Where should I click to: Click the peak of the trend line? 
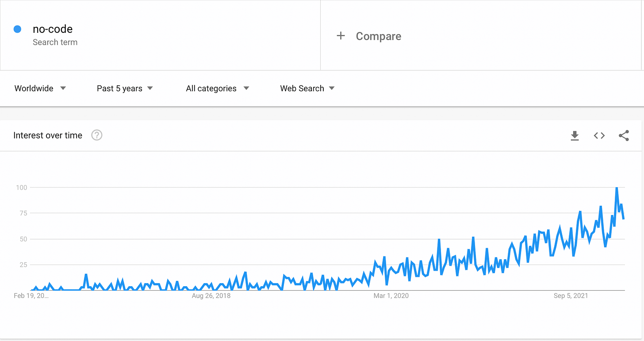point(617,188)
